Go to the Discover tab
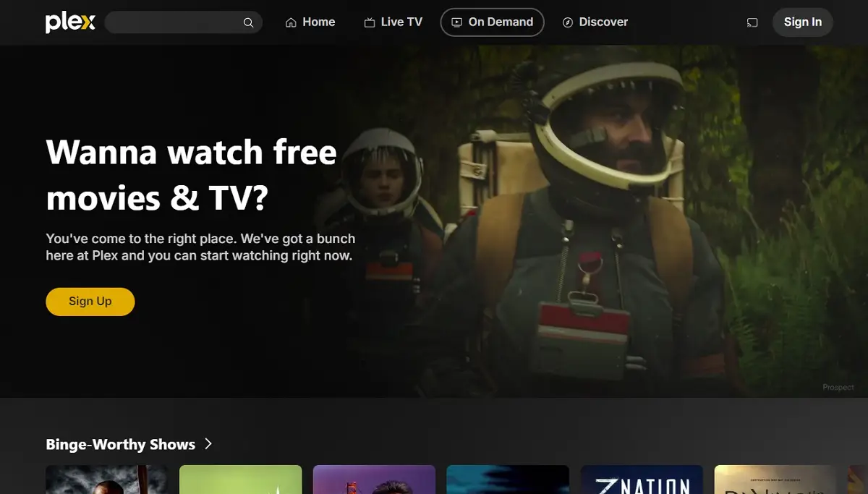The height and width of the screenshot is (494, 868). [x=595, y=22]
